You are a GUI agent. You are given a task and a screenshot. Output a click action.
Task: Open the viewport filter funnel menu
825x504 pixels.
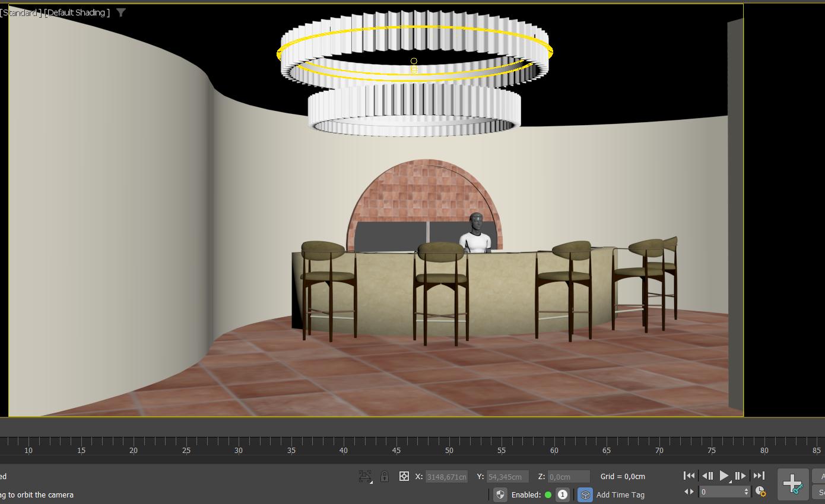[121, 12]
